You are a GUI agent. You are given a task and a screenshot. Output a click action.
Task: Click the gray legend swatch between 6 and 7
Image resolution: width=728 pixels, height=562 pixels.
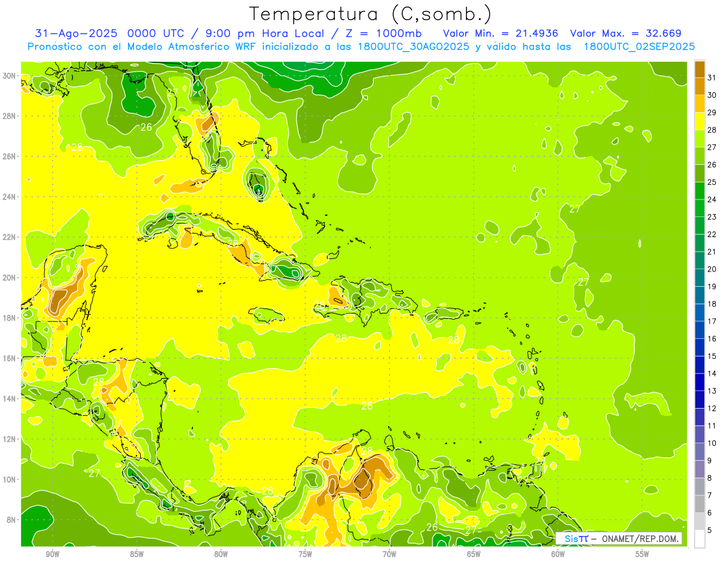699,504
